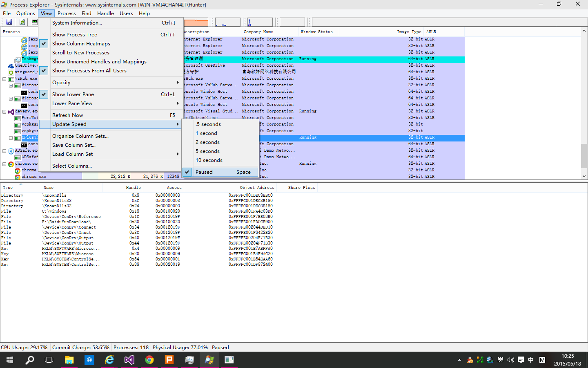The image size is (588, 368).
Task: Set update speed to .5 seconds
Action: [220, 124]
